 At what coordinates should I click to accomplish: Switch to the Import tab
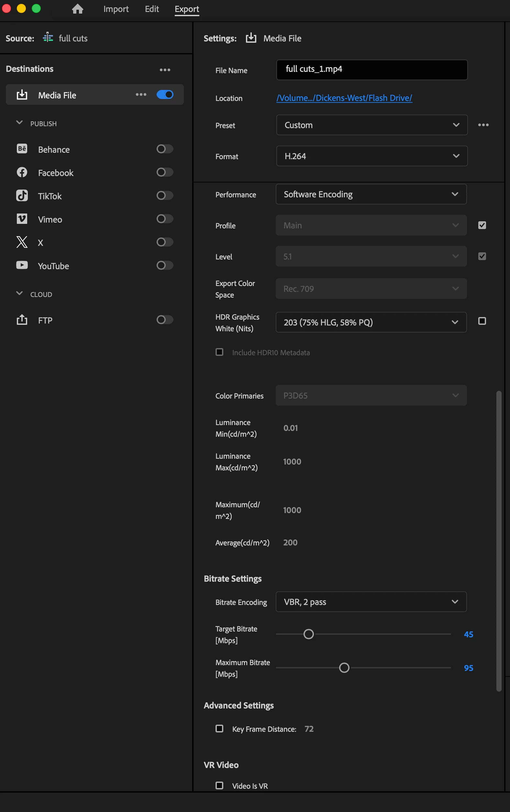pyautogui.click(x=116, y=9)
